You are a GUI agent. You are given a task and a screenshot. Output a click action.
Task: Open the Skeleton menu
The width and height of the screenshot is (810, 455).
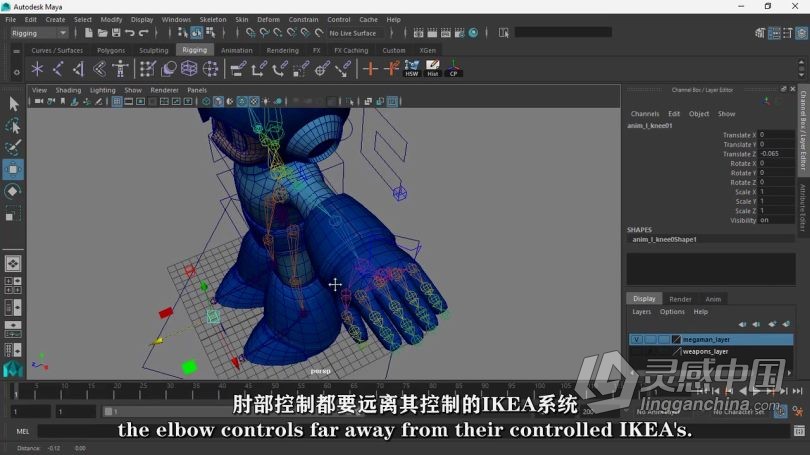[x=213, y=20]
